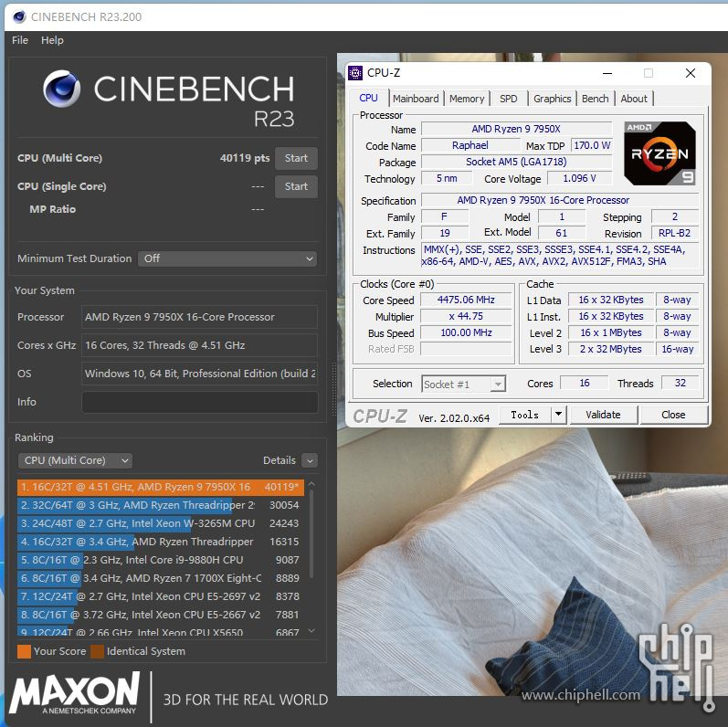
Task: Start the CPU Multi Core test
Action: click(x=296, y=158)
